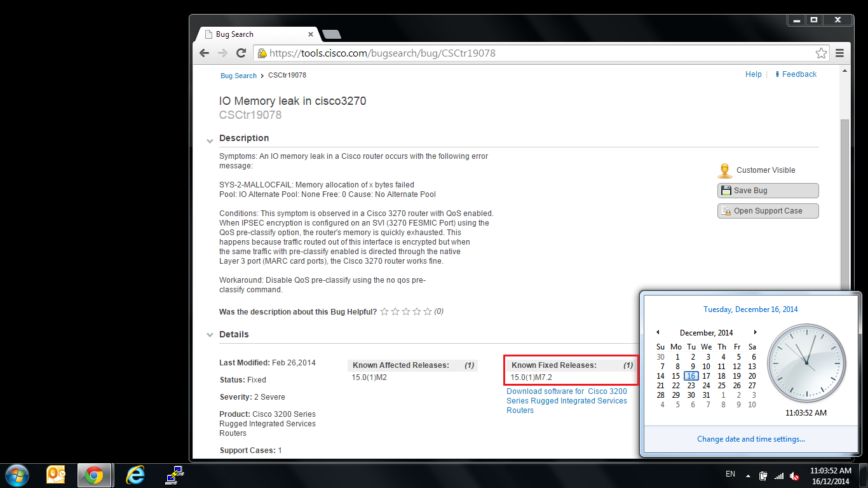The image size is (868, 488).
Task: Click the taskbar clock
Action: [x=830, y=476]
